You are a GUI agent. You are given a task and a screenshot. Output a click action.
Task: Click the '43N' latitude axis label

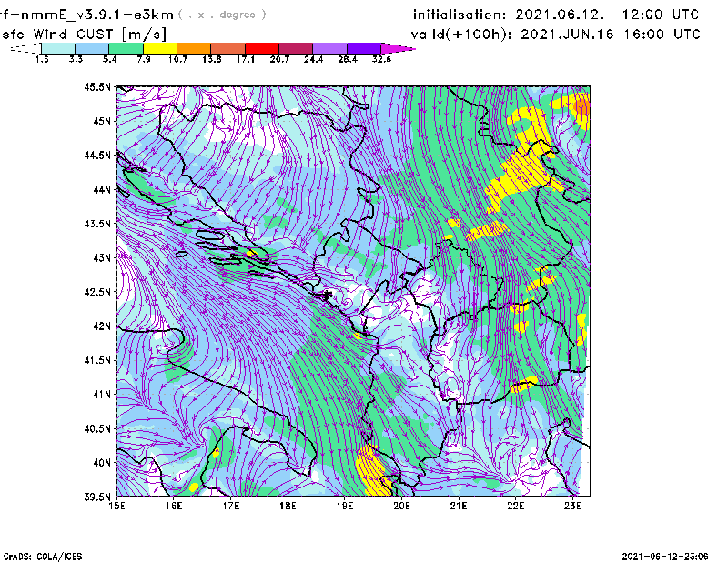pos(102,257)
